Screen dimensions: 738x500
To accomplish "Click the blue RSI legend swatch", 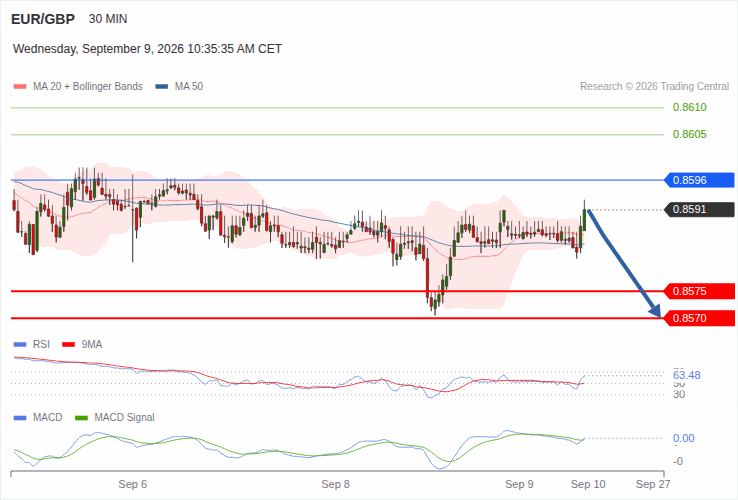I will pyautogui.click(x=20, y=345).
